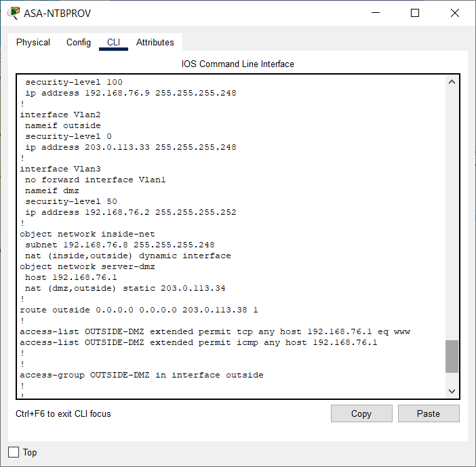Maximize the ASA-NTBPROV window
Viewport: 476px width, 467px height.
coord(415,13)
